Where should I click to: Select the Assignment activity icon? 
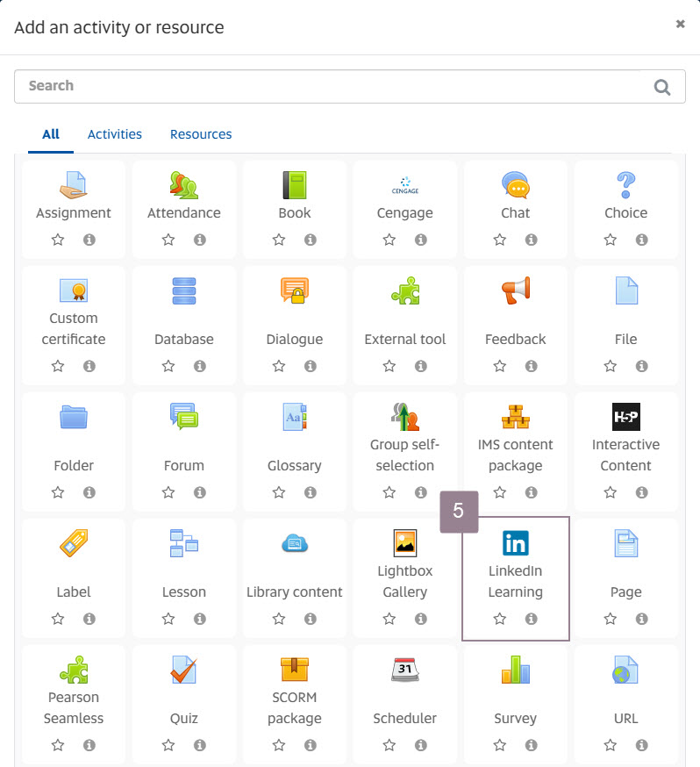click(74, 185)
